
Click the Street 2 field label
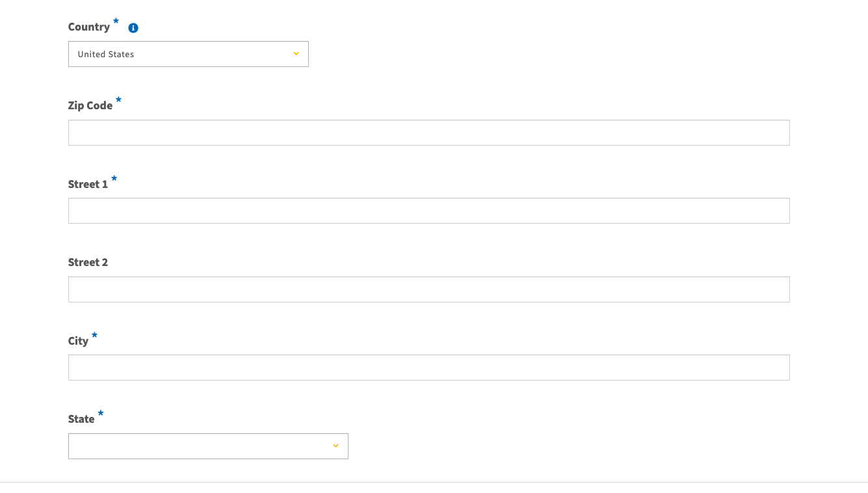coord(88,262)
